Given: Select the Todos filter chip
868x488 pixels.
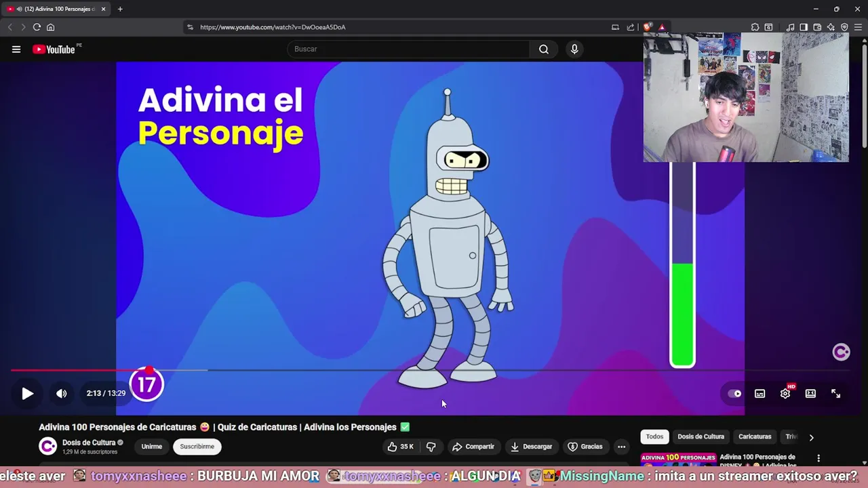Looking at the screenshot, I should [x=654, y=436].
